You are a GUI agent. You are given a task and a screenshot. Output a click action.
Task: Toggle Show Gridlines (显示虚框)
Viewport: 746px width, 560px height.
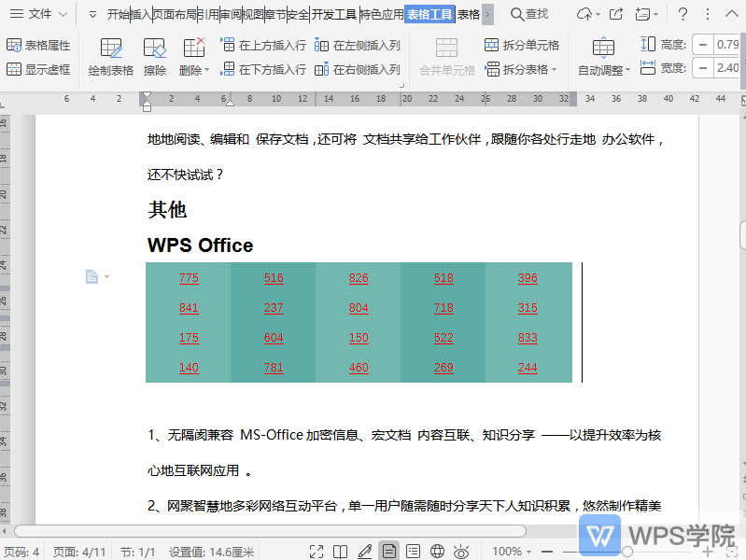point(38,69)
